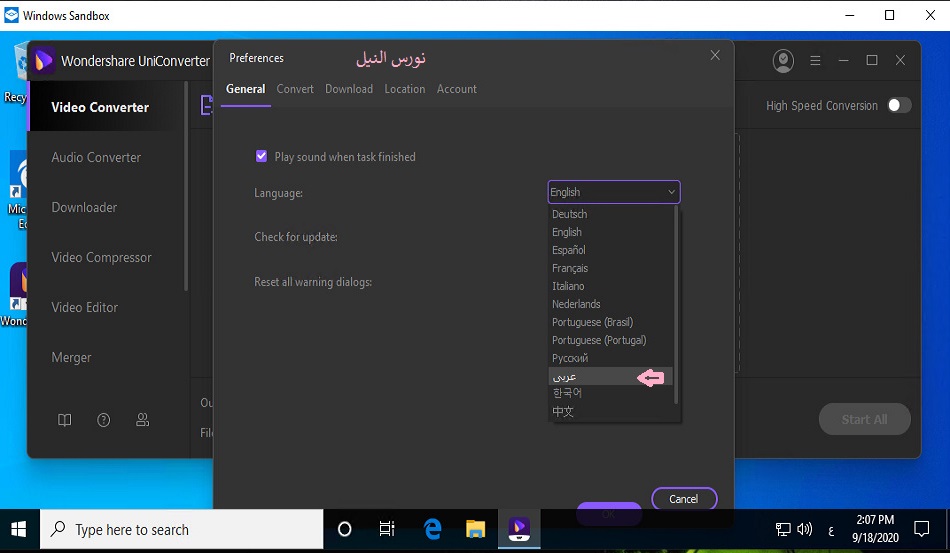950x553 pixels.
Task: Click the account profile icon in title bar
Action: click(x=783, y=60)
